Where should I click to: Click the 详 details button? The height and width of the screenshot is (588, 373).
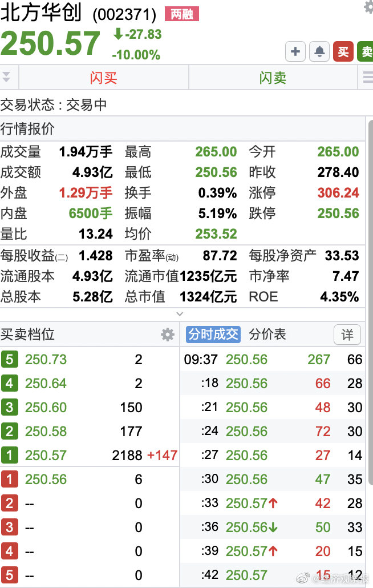(347, 335)
